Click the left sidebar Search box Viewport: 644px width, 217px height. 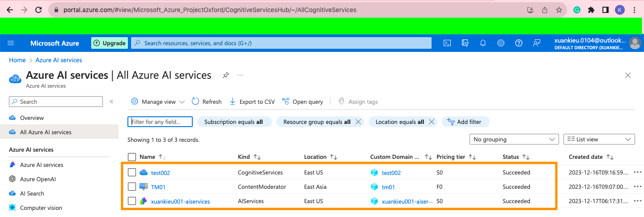(x=56, y=102)
